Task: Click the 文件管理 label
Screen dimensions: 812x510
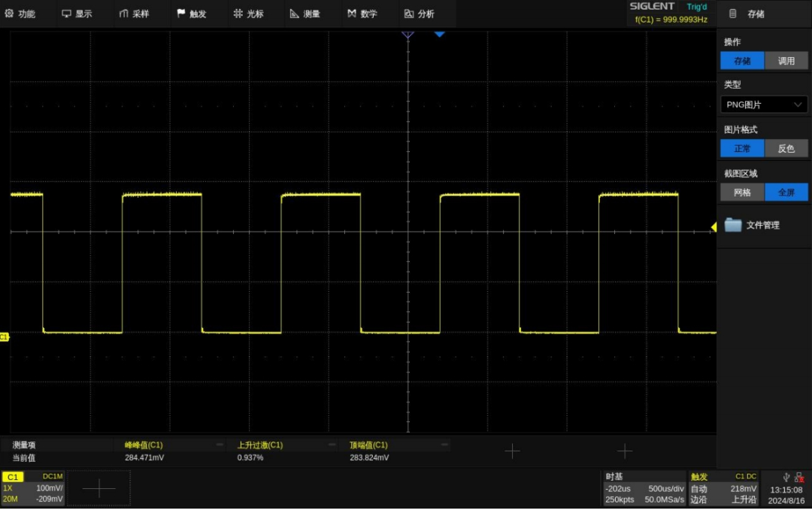Action: tap(763, 225)
